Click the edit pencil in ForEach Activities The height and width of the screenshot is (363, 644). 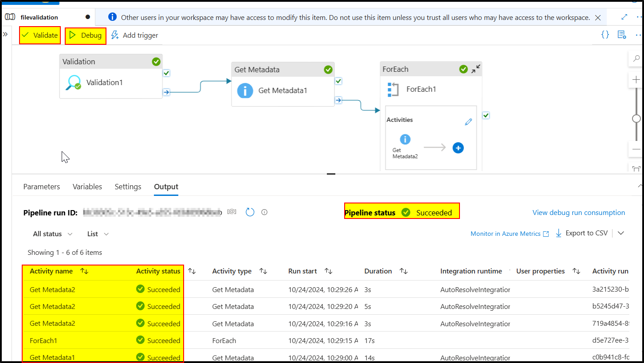(x=468, y=121)
